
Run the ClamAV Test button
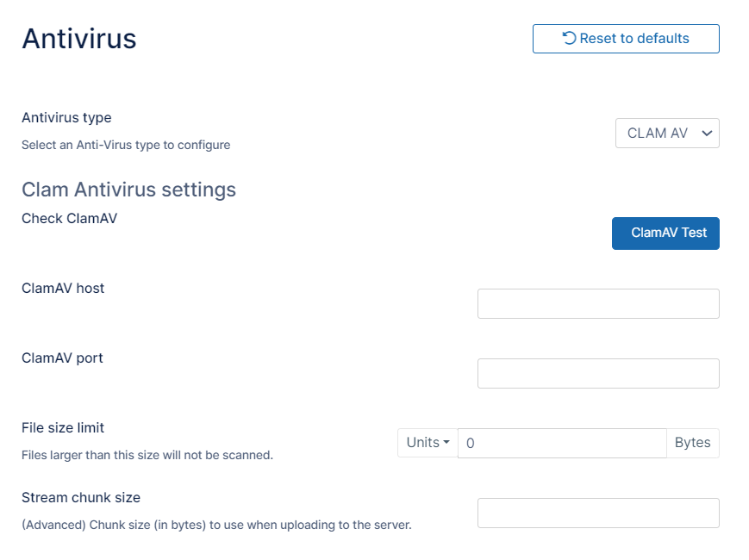click(x=665, y=233)
